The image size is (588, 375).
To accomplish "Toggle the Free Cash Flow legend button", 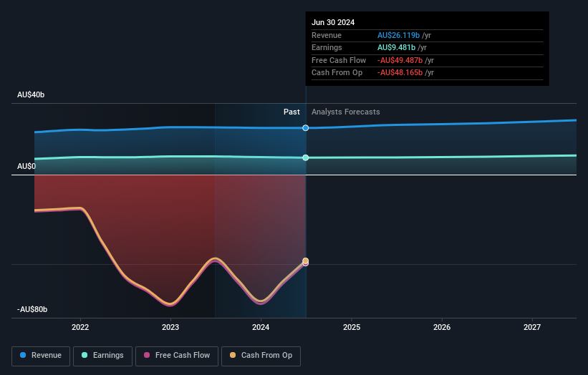I will [177, 356].
